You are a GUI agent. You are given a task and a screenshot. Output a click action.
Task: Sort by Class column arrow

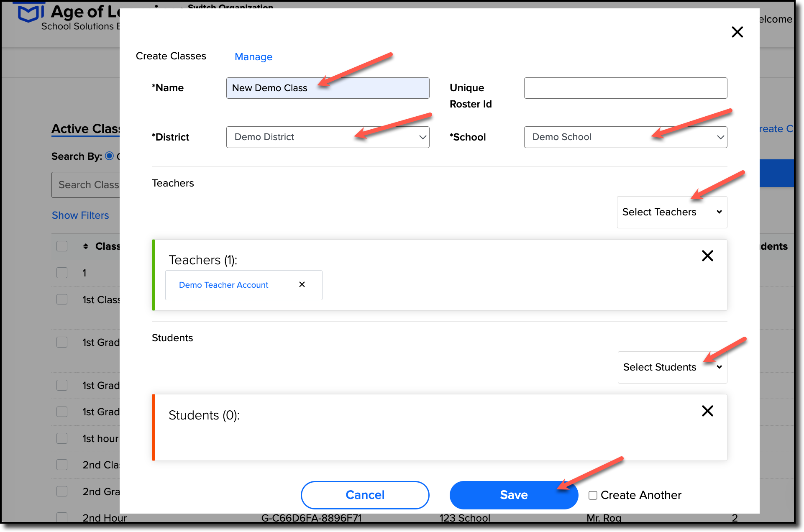tap(86, 246)
